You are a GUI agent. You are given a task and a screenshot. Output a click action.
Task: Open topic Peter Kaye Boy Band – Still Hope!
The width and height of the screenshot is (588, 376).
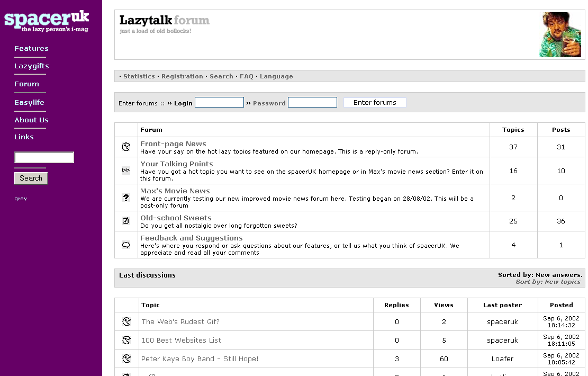coord(200,359)
